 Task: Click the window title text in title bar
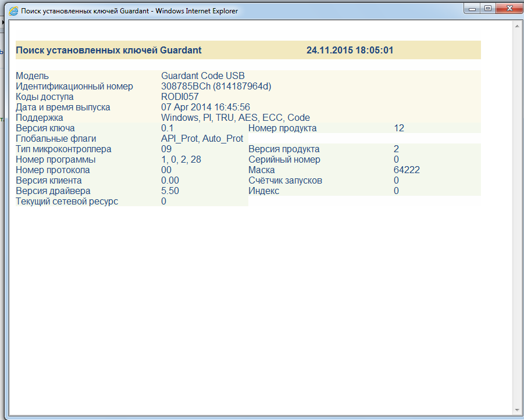point(130,11)
